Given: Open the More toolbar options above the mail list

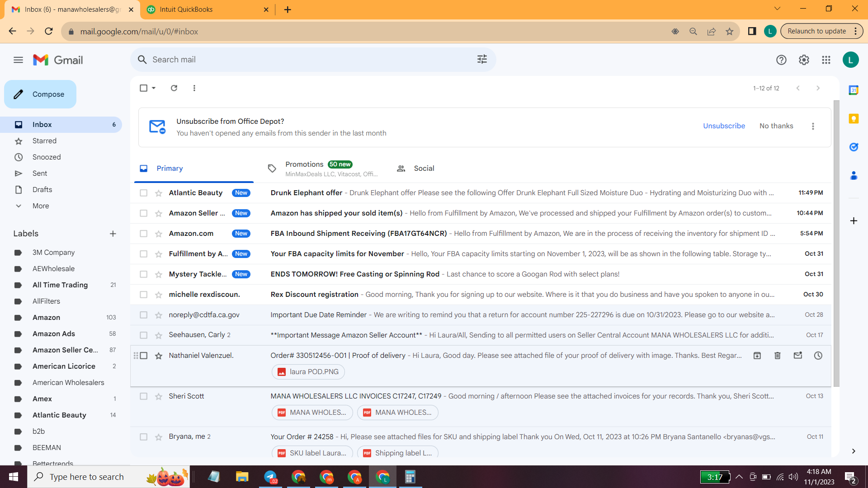Looking at the screenshot, I should pos(194,88).
